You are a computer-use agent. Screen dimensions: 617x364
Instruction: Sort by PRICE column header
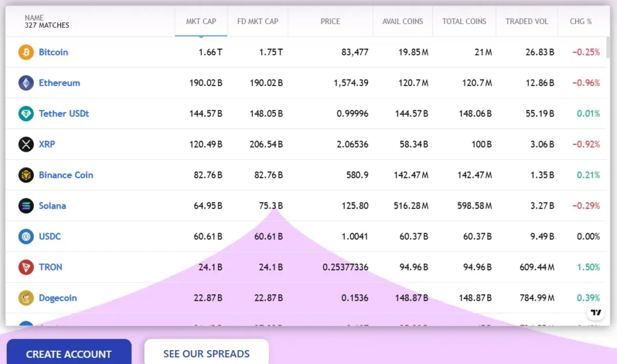(330, 22)
